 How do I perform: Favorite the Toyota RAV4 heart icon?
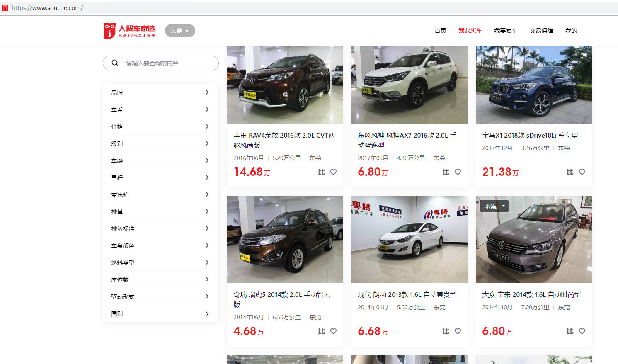point(333,172)
